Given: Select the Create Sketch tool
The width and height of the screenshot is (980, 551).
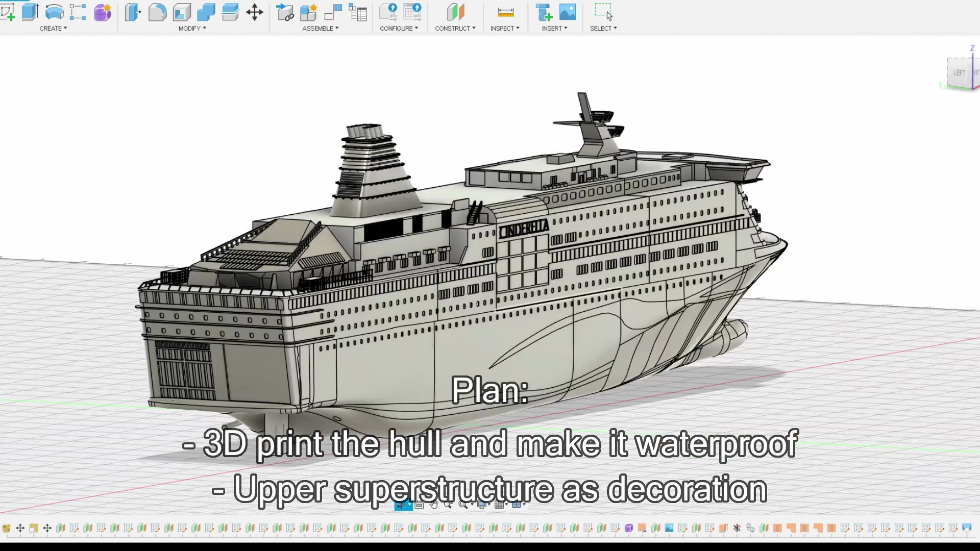Looking at the screenshot, I should pyautogui.click(x=7, y=12).
